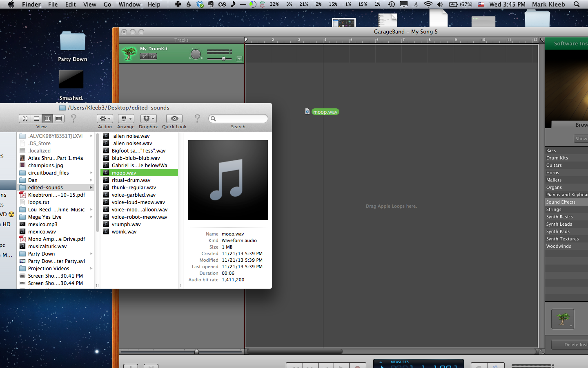The width and height of the screenshot is (588, 368).
Task: Open the File menu
Action: pos(53,4)
